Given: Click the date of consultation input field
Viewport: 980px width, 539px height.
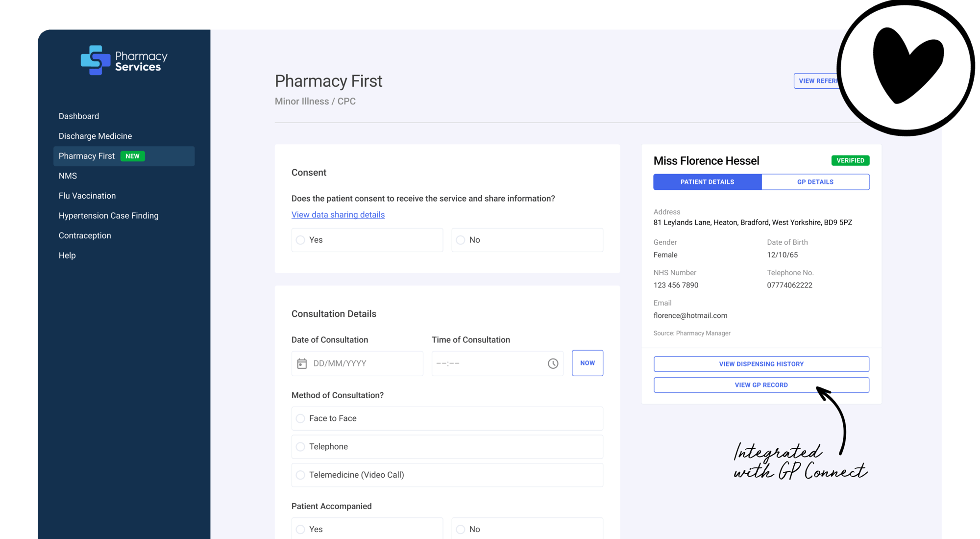Looking at the screenshot, I should point(355,362).
